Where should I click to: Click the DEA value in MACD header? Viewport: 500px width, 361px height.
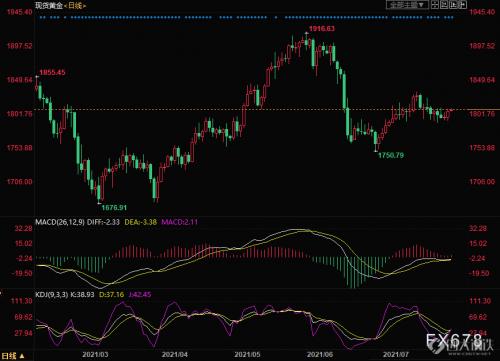pyautogui.click(x=140, y=222)
